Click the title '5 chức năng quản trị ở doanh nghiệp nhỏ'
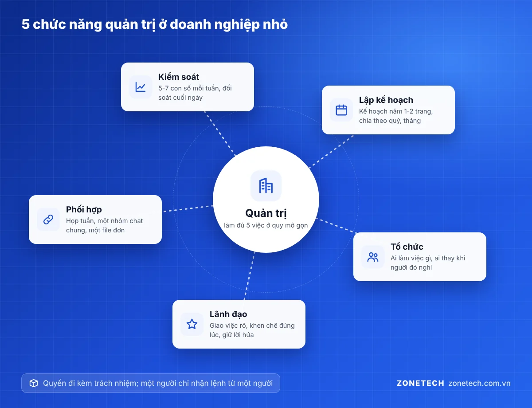This screenshot has height=408, width=532. [x=155, y=24]
